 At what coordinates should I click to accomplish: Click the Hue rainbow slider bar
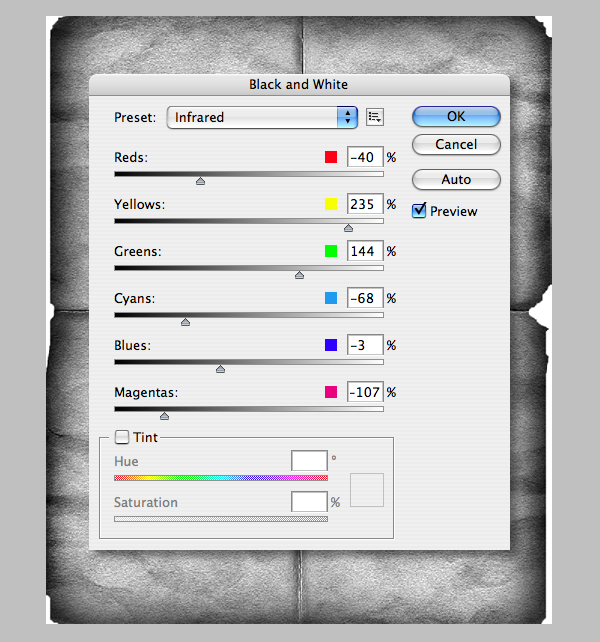221,478
